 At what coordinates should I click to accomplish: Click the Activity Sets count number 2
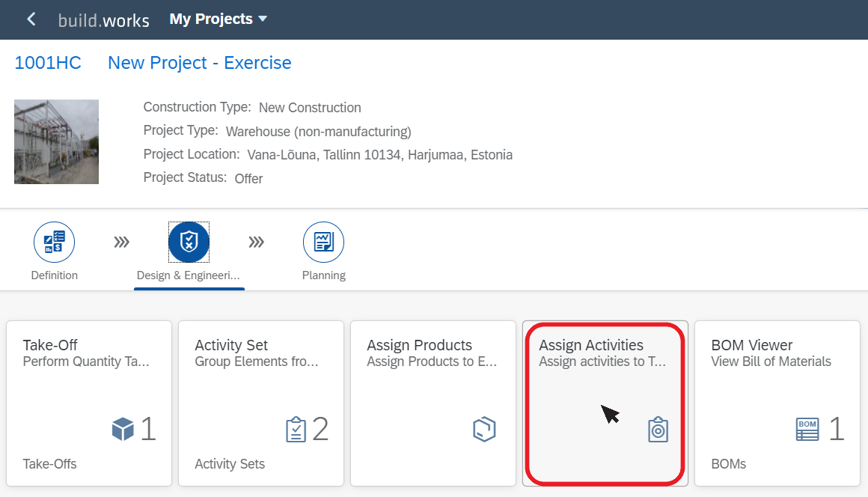(320, 429)
